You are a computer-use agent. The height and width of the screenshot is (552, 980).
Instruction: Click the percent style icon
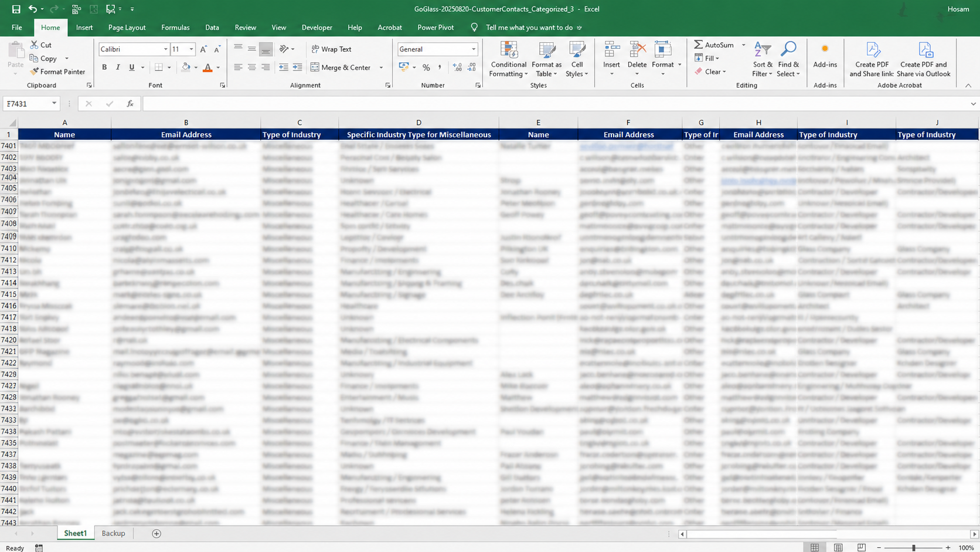pos(426,67)
